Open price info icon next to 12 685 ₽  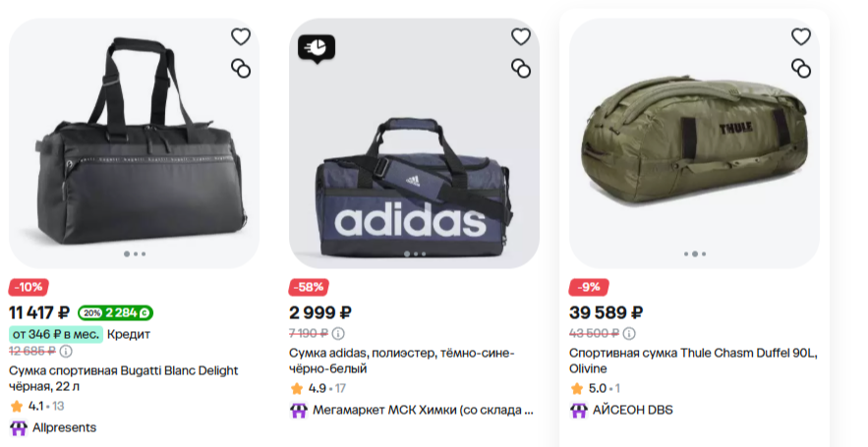[66, 351]
